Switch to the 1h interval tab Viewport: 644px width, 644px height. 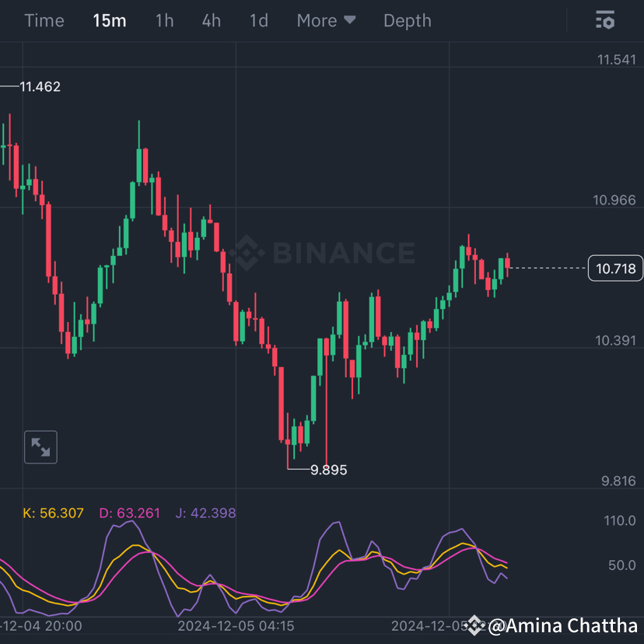[x=164, y=20]
